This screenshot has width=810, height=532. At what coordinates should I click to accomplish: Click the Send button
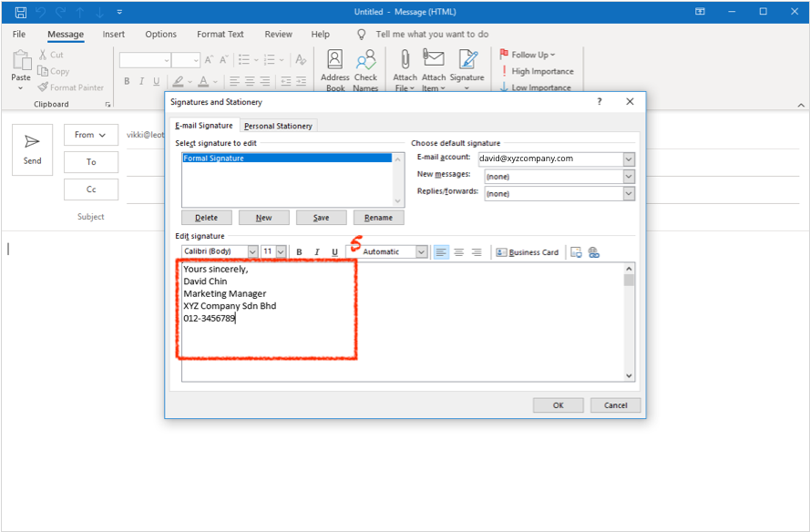(x=33, y=149)
